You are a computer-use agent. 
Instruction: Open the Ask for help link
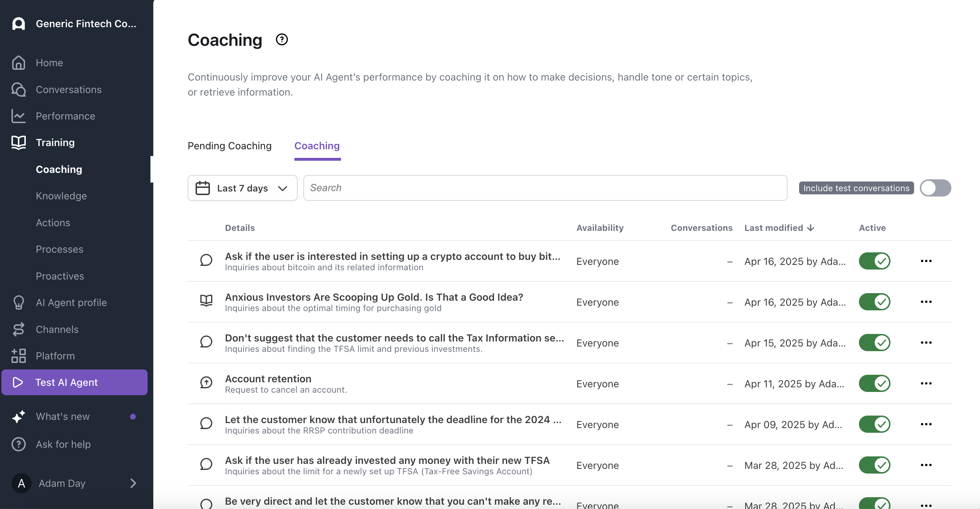tap(63, 444)
